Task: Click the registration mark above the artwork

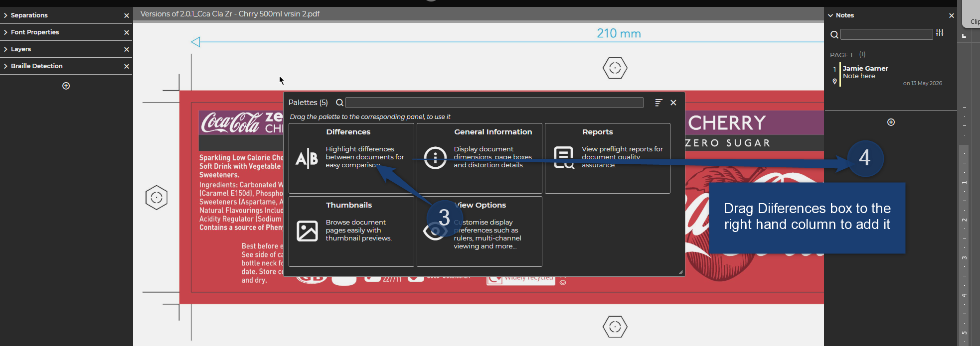Action: coord(615,68)
